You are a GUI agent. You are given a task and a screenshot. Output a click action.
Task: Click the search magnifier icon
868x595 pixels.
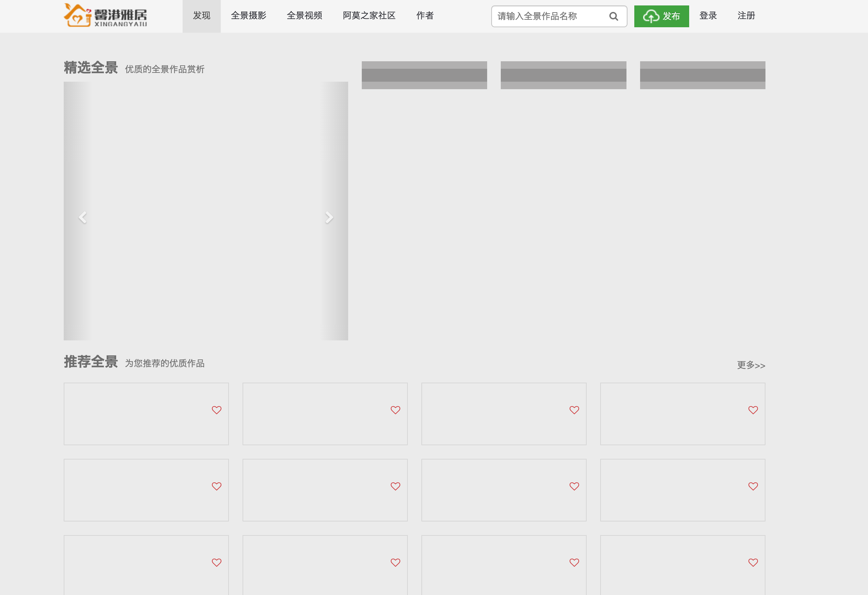pyautogui.click(x=614, y=16)
